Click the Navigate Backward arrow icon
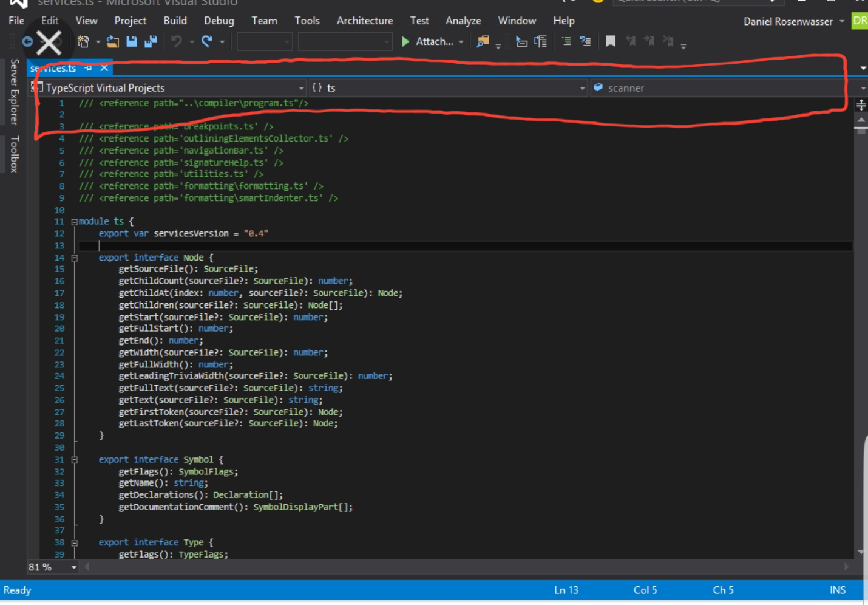The height and width of the screenshot is (605, 868). click(x=27, y=42)
